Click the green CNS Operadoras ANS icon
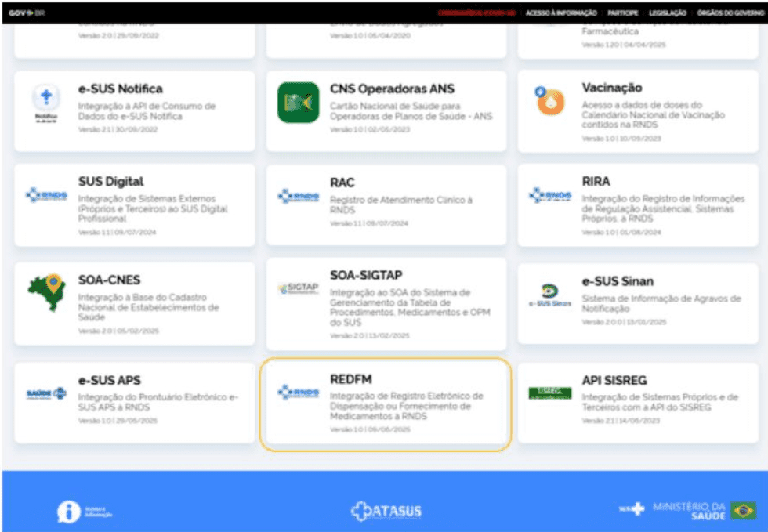The width and height of the screenshot is (768, 532). 298,103
